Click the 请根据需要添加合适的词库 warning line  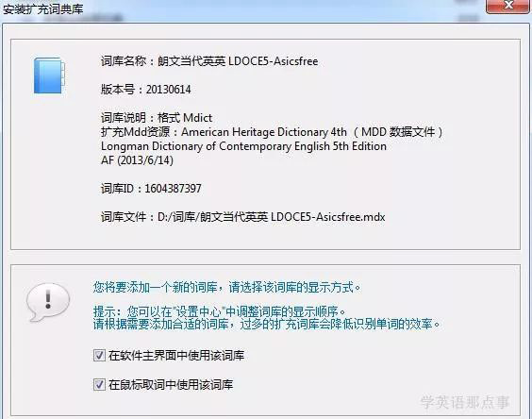pos(267,325)
